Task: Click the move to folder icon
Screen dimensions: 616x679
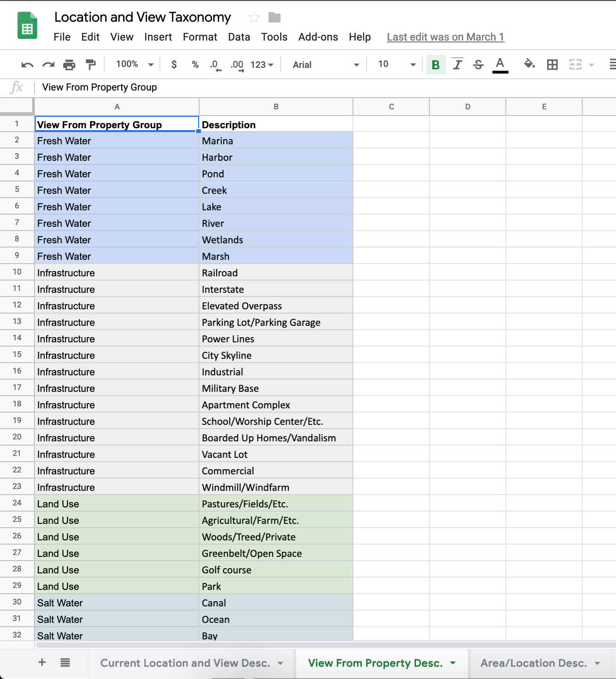Action: point(275,18)
